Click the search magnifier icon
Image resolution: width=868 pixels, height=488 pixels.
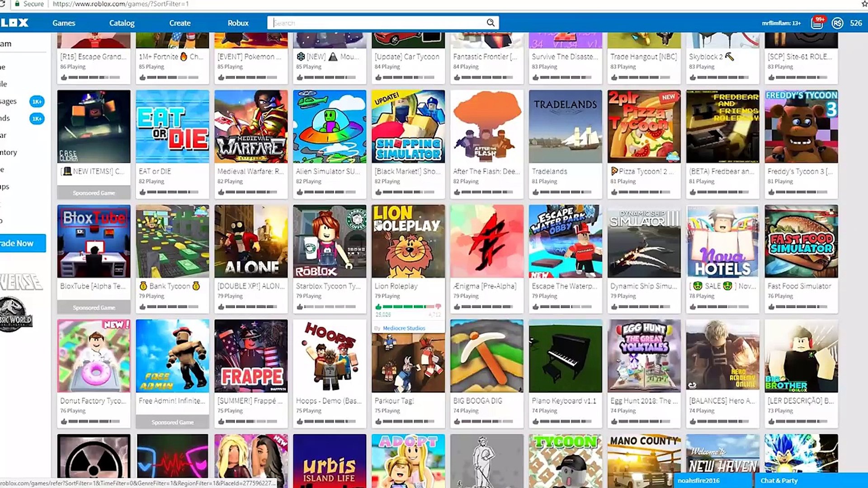coord(491,23)
